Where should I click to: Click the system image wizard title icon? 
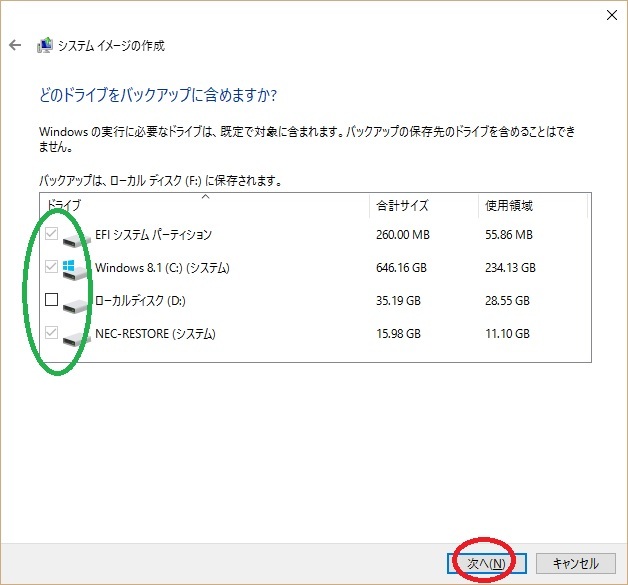click(x=45, y=45)
